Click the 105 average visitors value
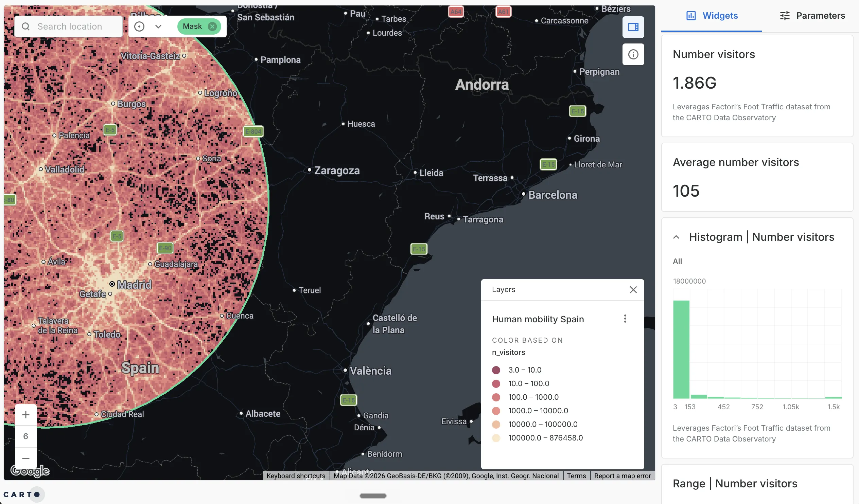859x504 pixels. 686,191
